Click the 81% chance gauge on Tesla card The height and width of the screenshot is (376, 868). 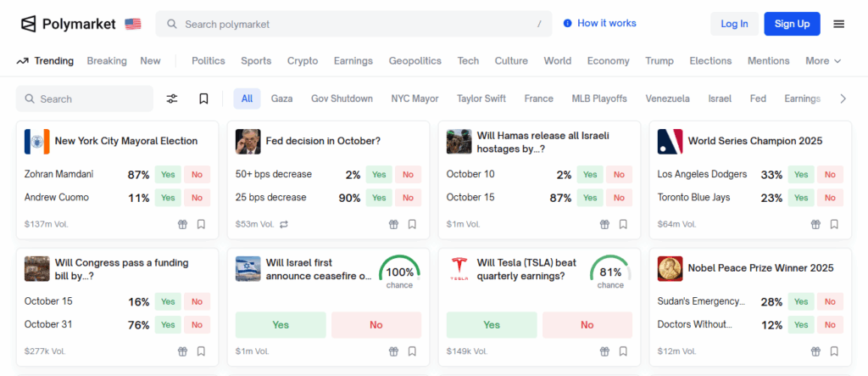tap(610, 273)
